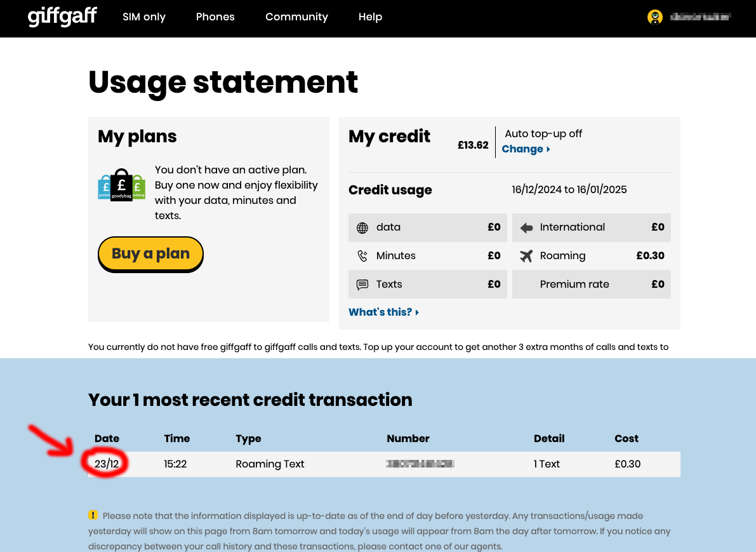This screenshot has width=756, height=552.
Task: Click the What's this? link
Action: coord(384,312)
